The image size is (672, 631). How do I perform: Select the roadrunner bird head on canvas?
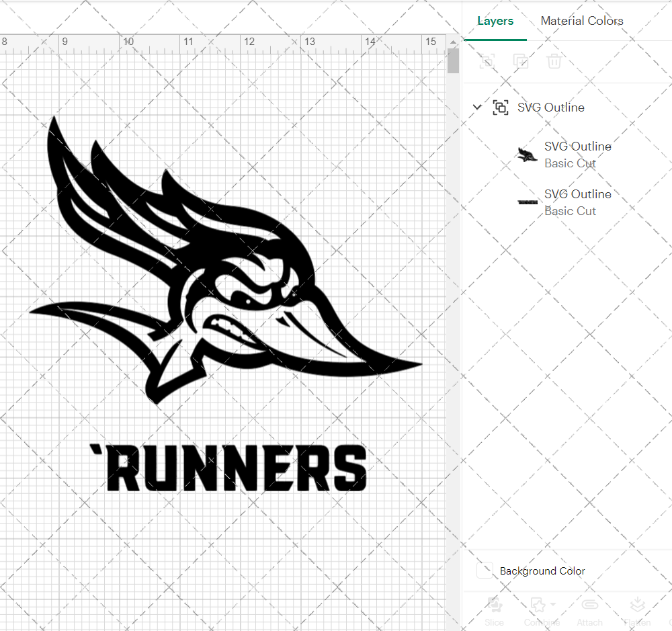point(226,260)
